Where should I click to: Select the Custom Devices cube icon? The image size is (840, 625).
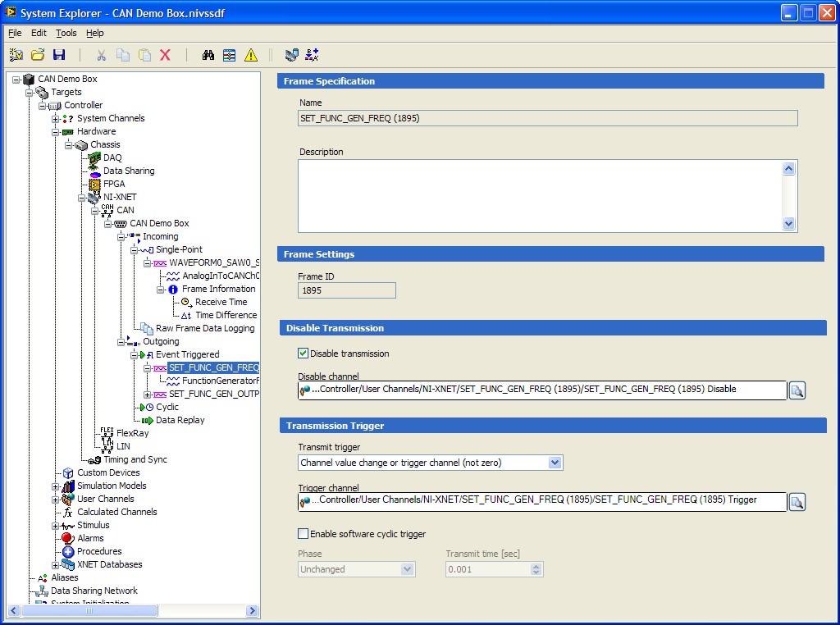pyautogui.click(x=68, y=472)
